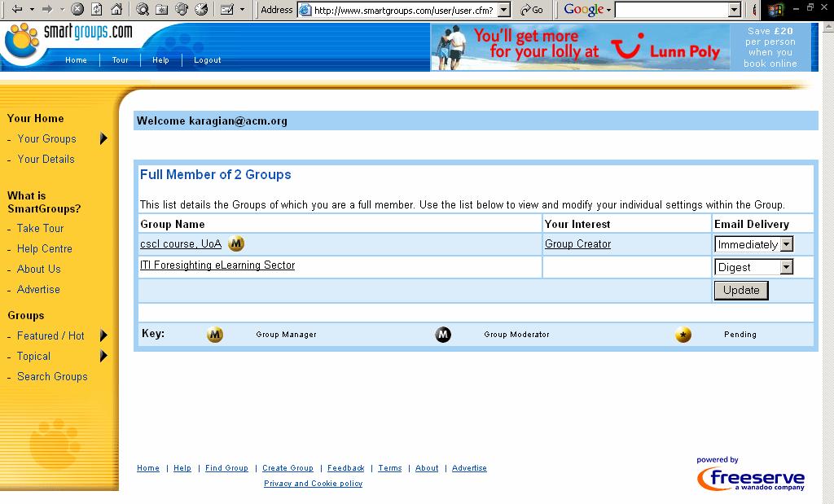Click the Freeserve powered-by logo

click(x=750, y=474)
